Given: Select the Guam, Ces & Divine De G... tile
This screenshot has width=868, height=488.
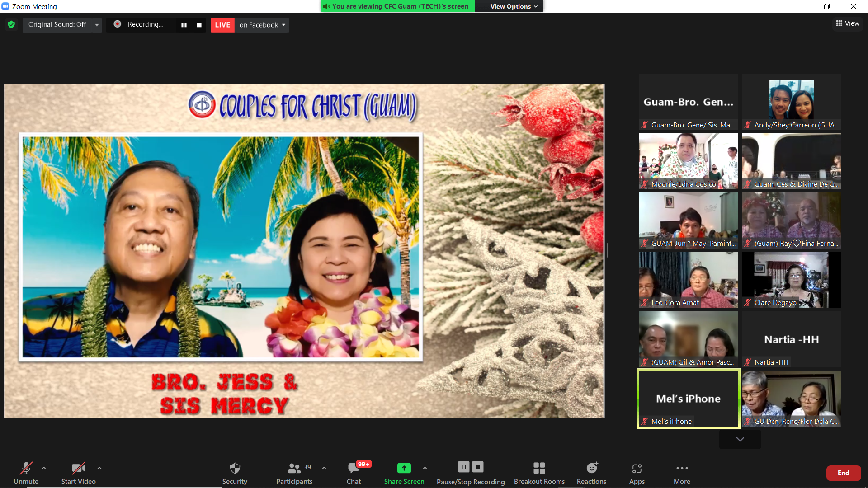Looking at the screenshot, I should [792, 161].
